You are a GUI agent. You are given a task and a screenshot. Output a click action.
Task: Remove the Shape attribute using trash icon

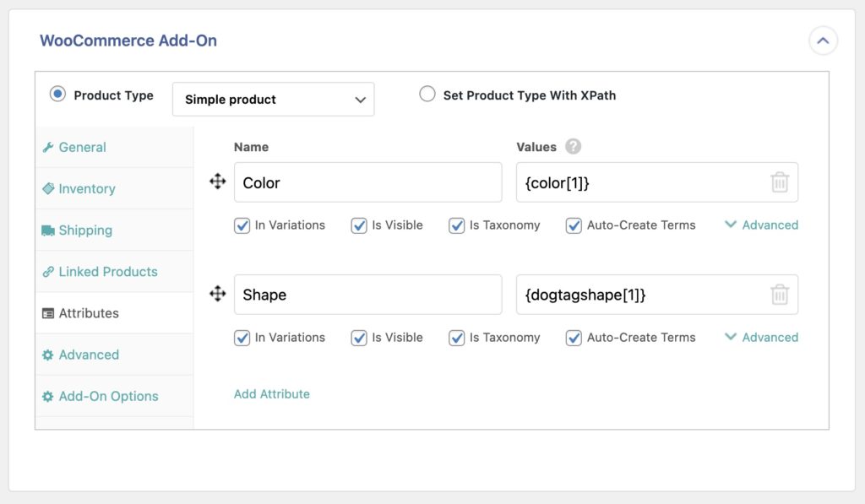[778, 294]
